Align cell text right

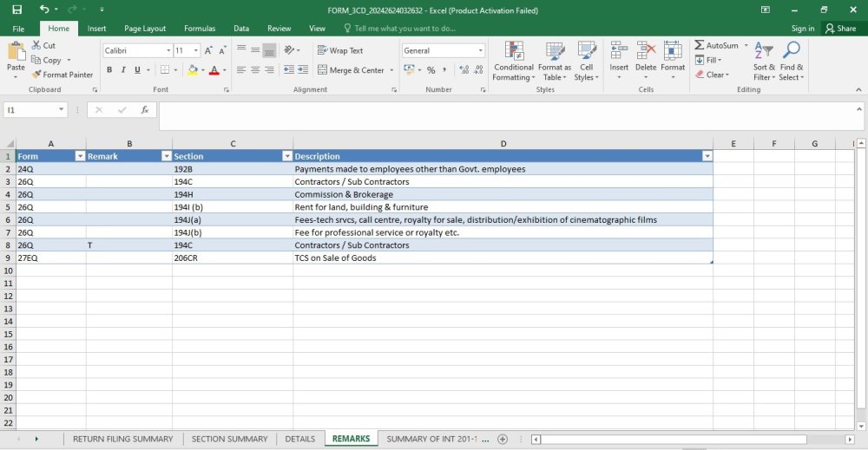click(269, 69)
